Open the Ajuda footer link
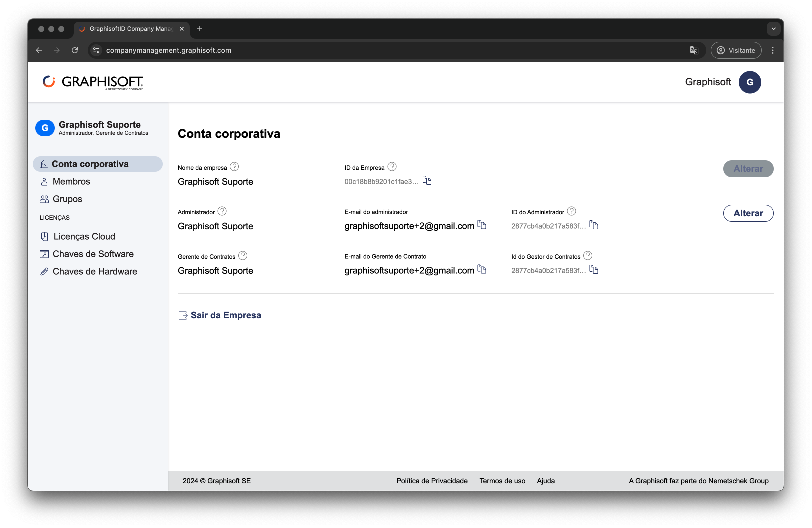Image resolution: width=812 pixels, height=528 pixels. tap(546, 481)
